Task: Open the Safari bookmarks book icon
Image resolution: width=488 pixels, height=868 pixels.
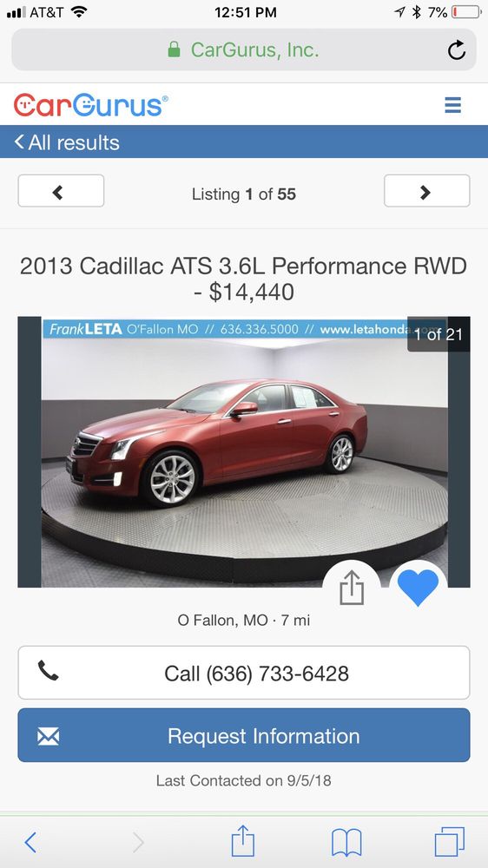Action: 346,843
